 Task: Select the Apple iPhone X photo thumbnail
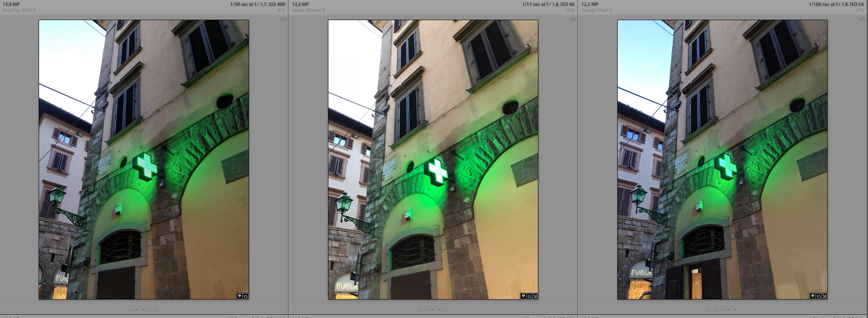click(x=433, y=159)
